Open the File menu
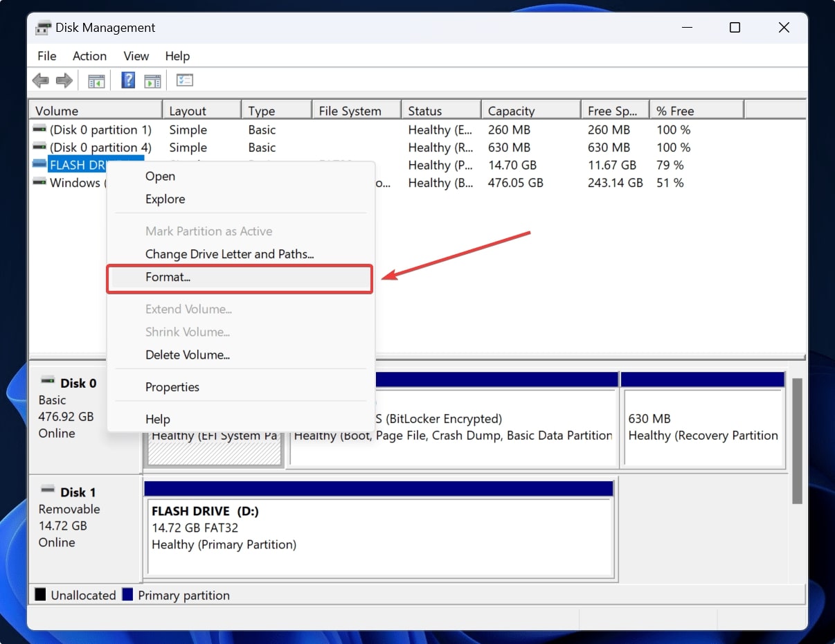 47,56
